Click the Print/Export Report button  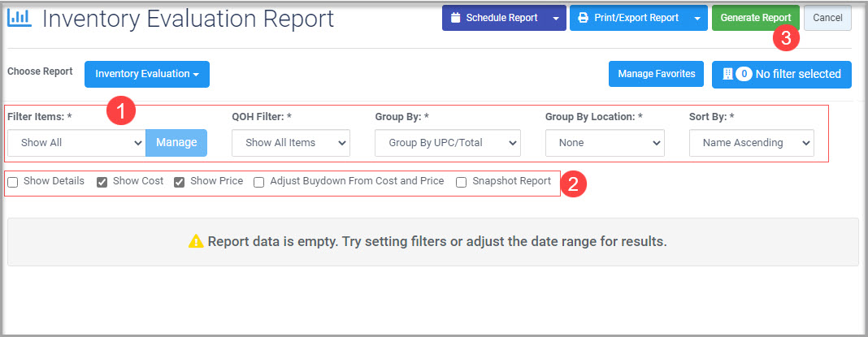(x=629, y=18)
